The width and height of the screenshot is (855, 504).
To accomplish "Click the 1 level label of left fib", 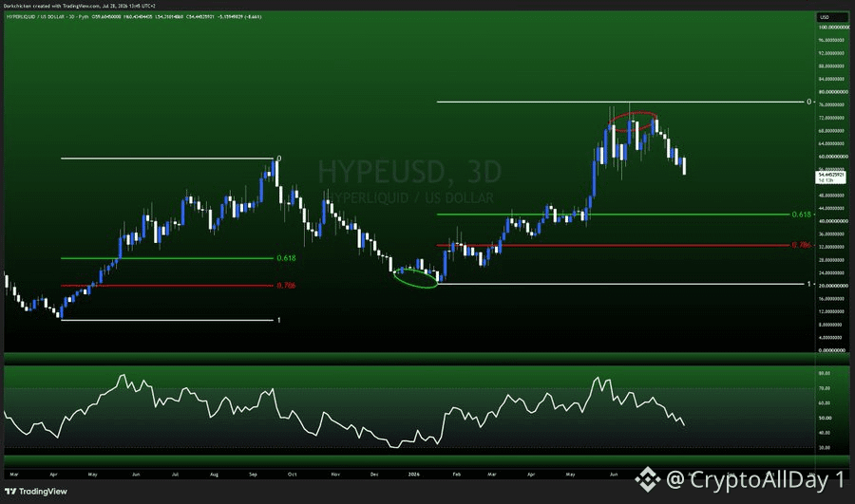I will pos(279,321).
